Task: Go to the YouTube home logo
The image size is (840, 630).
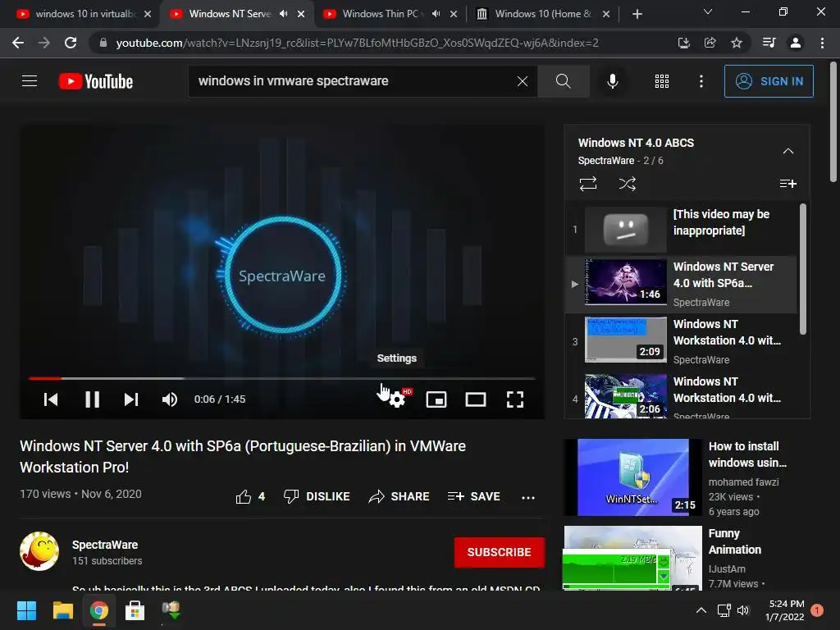Action: coord(96,81)
